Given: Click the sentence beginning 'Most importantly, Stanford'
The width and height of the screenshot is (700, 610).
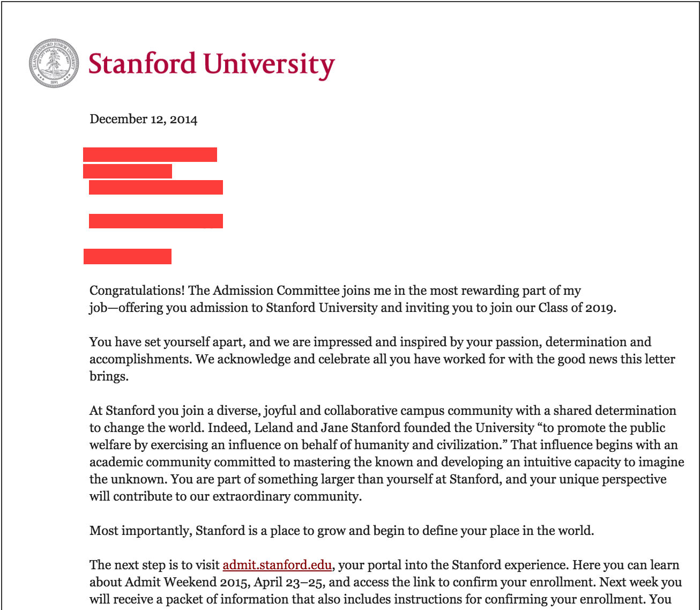Looking at the screenshot, I should pos(341,531).
